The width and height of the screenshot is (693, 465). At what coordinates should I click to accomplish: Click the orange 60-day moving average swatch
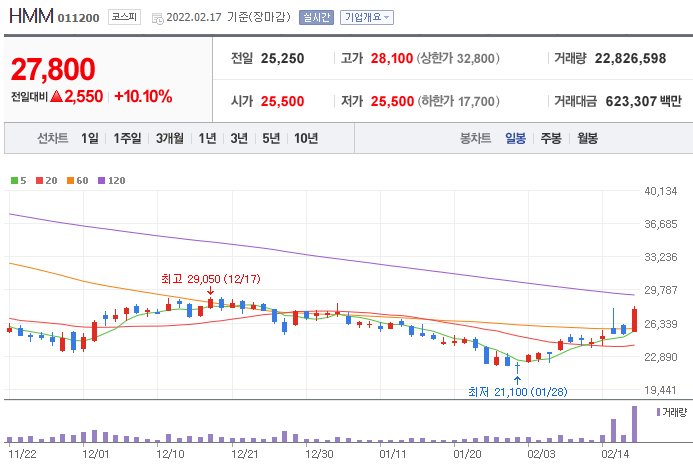click(70, 180)
